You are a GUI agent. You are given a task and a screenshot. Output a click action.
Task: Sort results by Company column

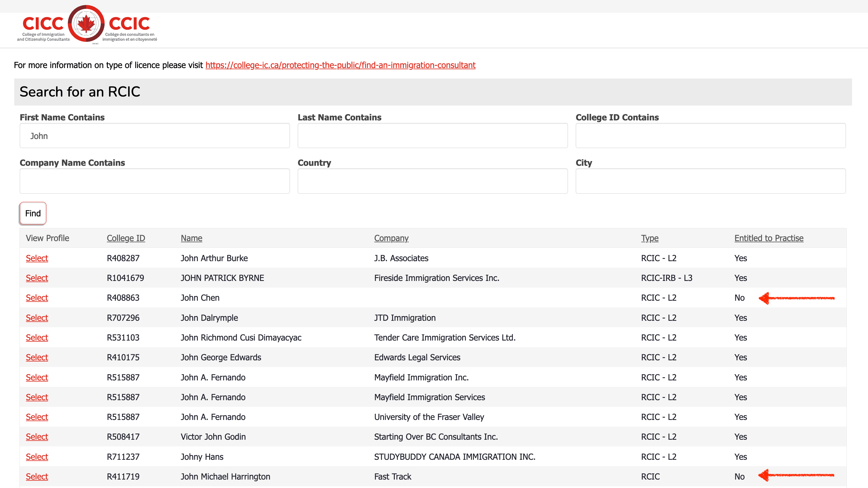tap(391, 238)
